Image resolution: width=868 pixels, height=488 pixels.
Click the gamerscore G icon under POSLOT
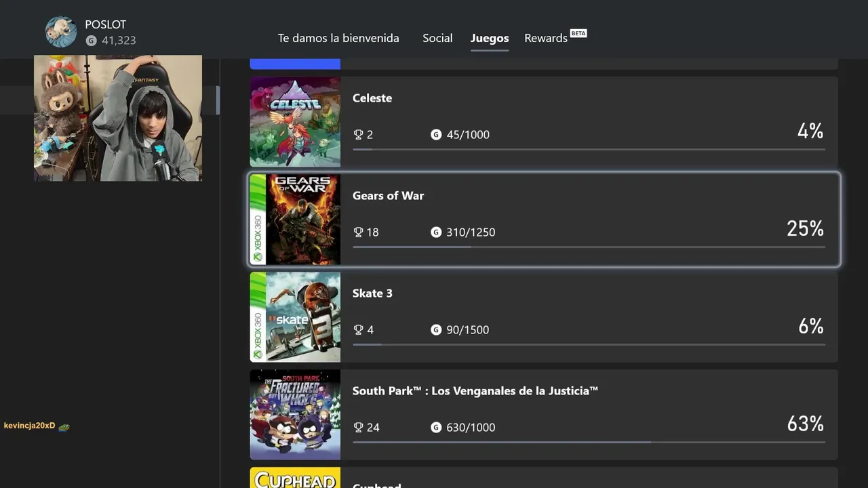91,41
